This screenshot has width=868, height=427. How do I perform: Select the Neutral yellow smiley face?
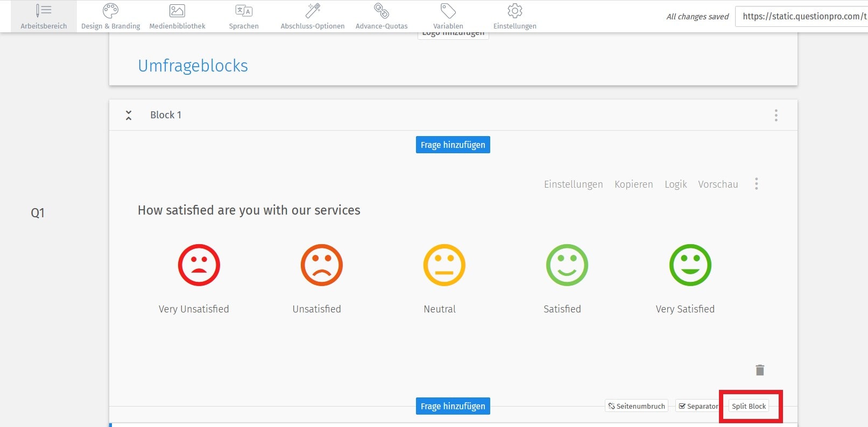point(444,265)
